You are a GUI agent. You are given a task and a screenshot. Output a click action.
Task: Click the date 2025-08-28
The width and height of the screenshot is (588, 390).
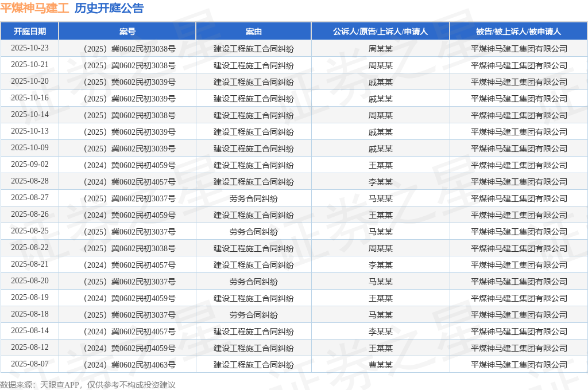pos(30,181)
